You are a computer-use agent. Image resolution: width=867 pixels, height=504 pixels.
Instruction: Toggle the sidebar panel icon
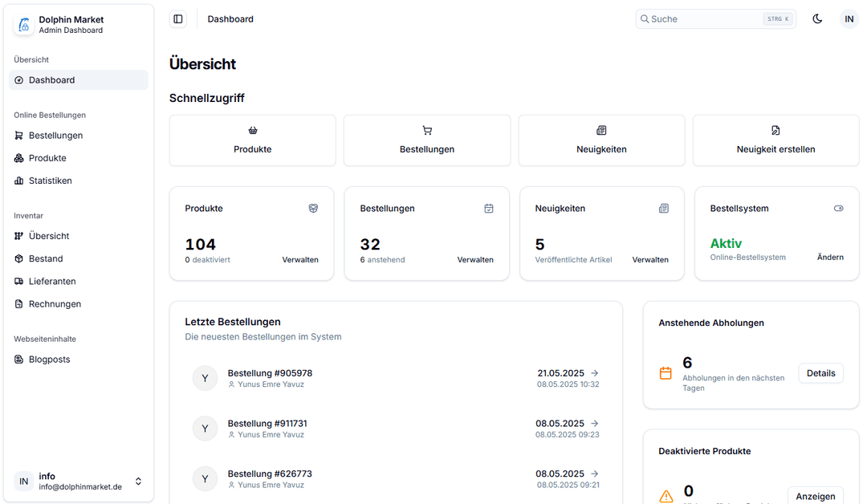(x=178, y=18)
